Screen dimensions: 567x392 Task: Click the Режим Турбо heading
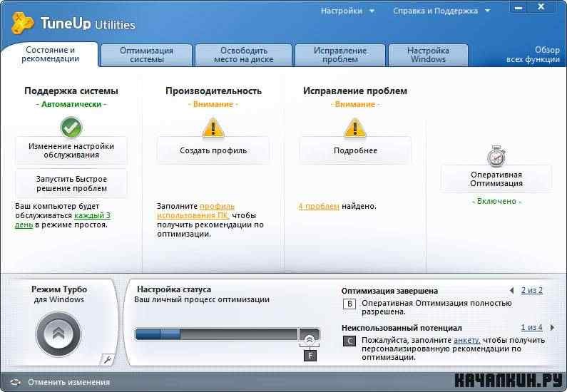tap(59, 289)
